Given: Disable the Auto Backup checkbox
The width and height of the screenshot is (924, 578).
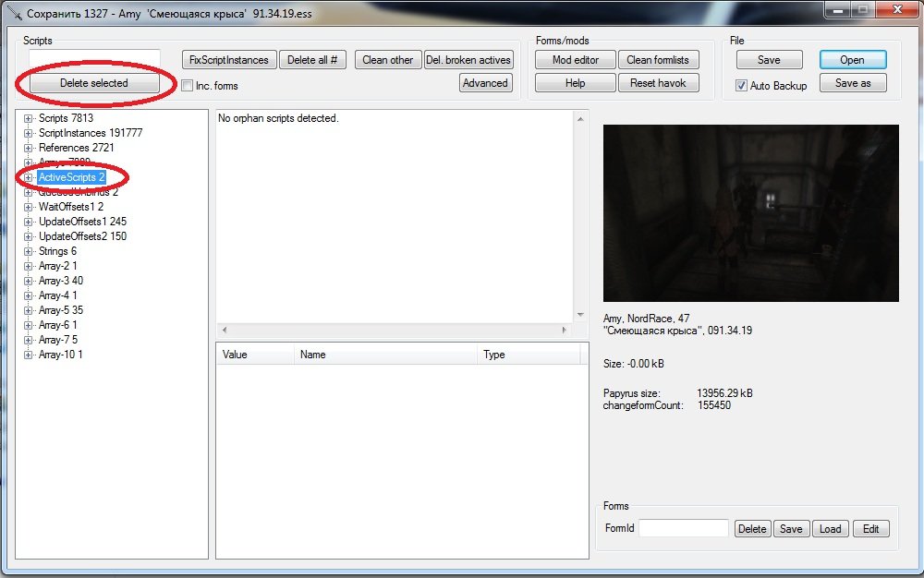Looking at the screenshot, I should (x=741, y=86).
